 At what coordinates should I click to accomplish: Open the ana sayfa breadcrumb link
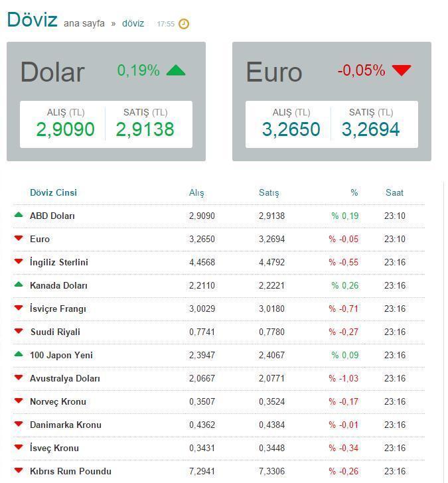(84, 23)
